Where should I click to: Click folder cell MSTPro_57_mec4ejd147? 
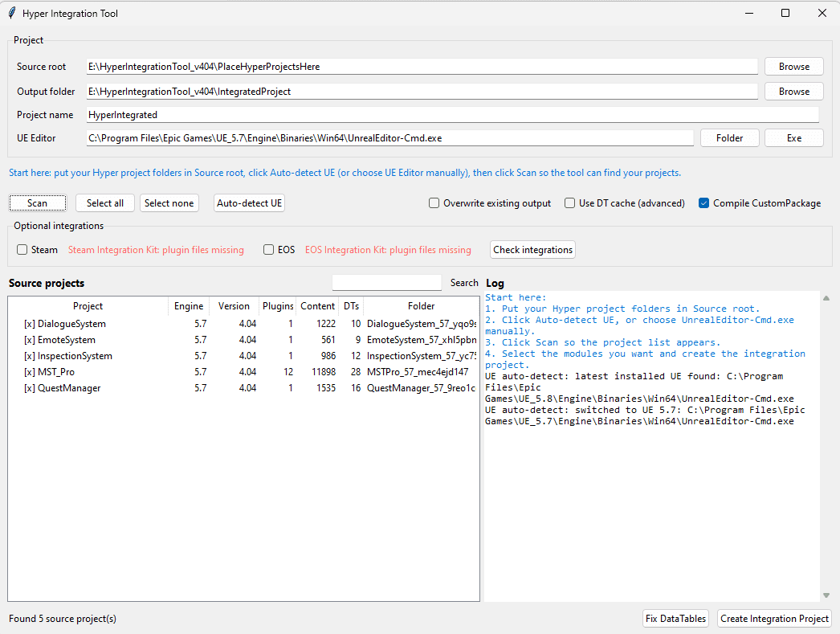tap(418, 372)
